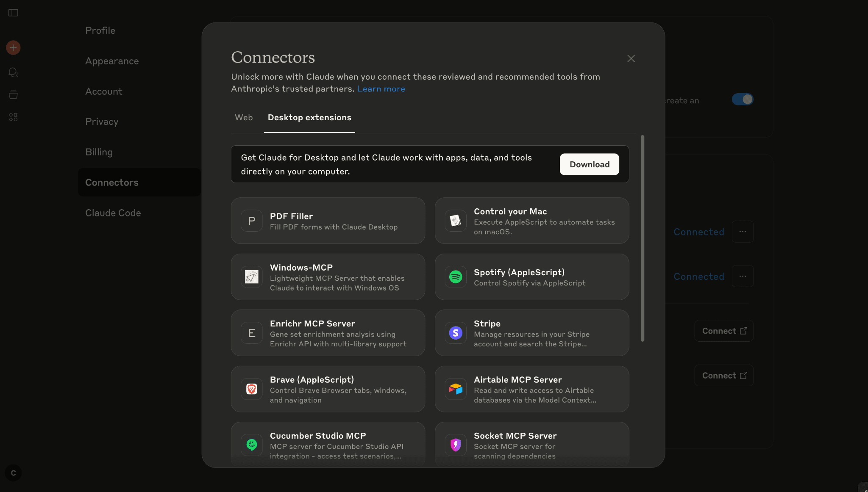Click the connectors list scrollbar
Image resolution: width=868 pixels, height=492 pixels.
(x=643, y=238)
